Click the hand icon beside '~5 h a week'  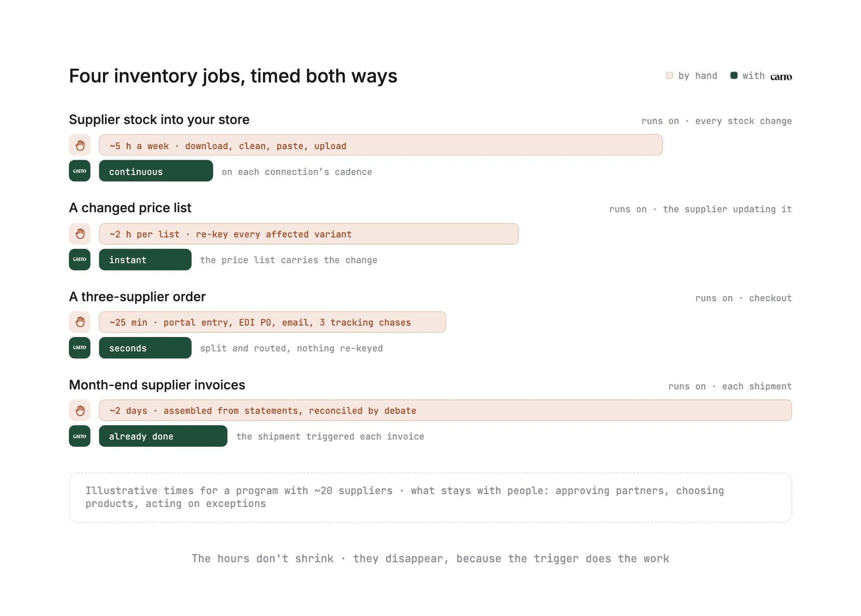[x=79, y=145]
